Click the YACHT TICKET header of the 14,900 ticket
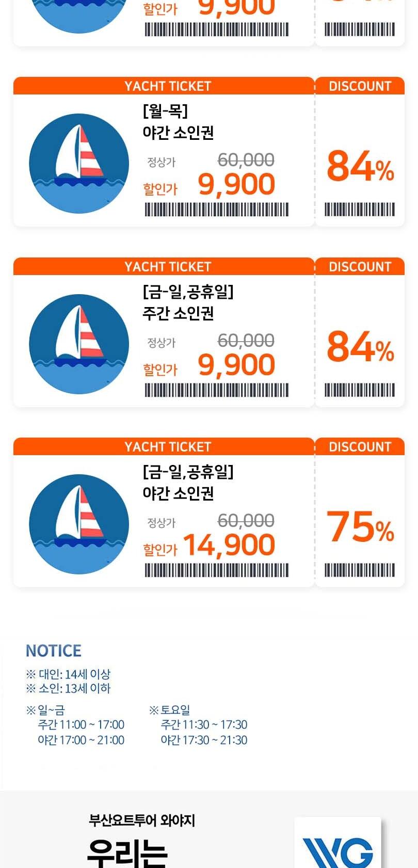This screenshot has width=418, height=868. pyautogui.click(x=168, y=447)
